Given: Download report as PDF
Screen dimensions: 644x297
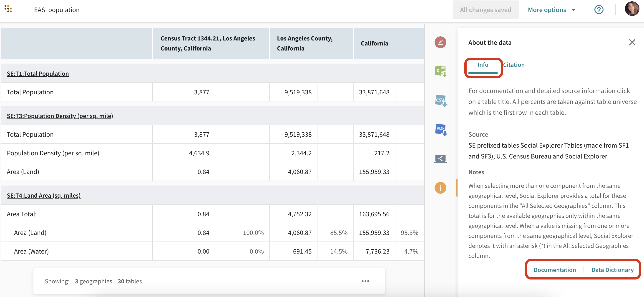Looking at the screenshot, I should 440,129.
